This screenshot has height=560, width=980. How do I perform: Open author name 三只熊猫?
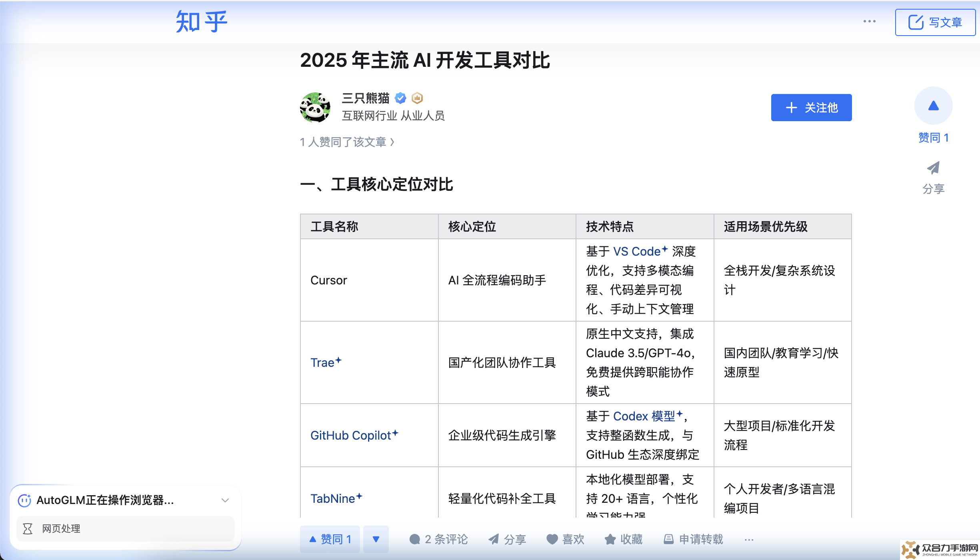[x=366, y=98]
